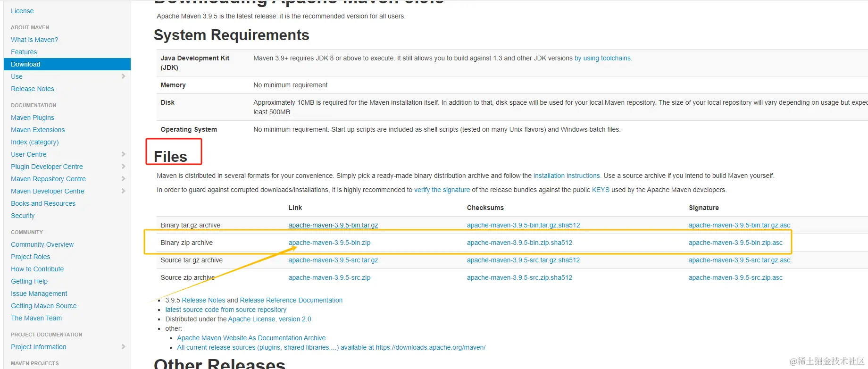Click the 'Binary tar.gz archive' row label

tap(190, 225)
